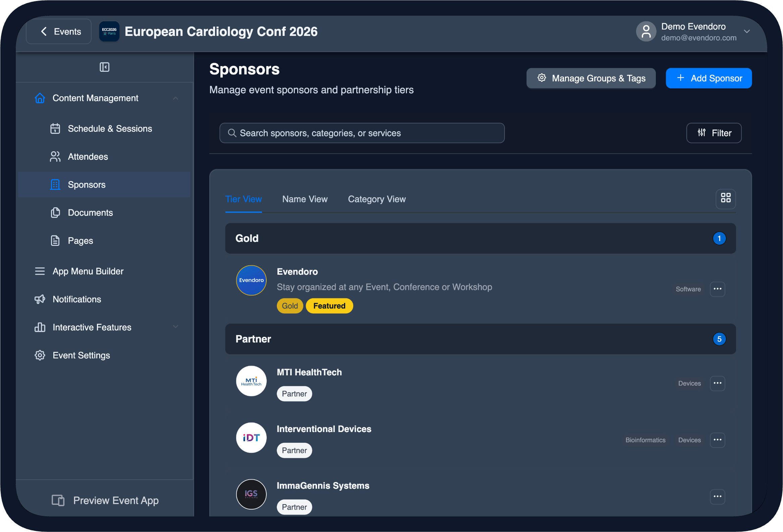
Task: Open Interventional Devices more options menu
Action: click(717, 440)
